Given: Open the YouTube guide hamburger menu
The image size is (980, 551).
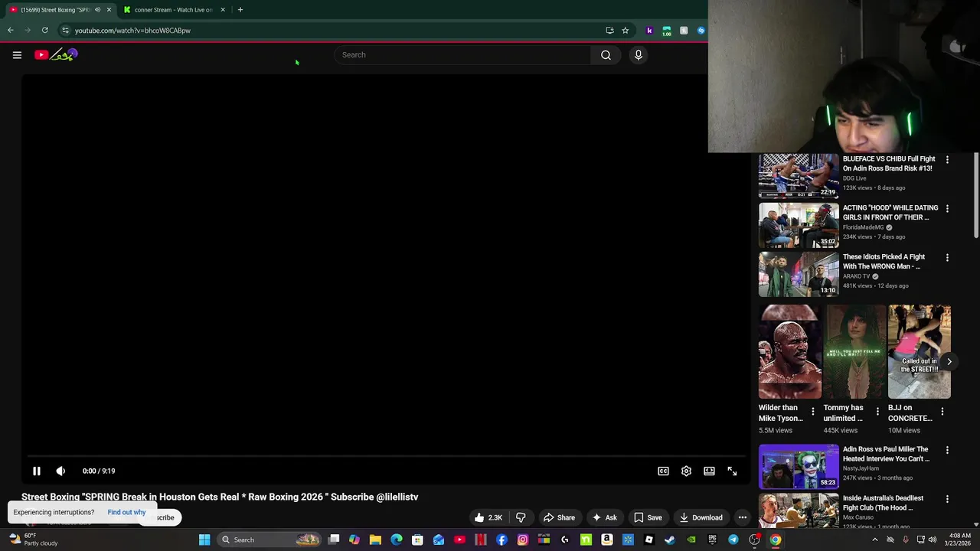Looking at the screenshot, I should (x=17, y=54).
